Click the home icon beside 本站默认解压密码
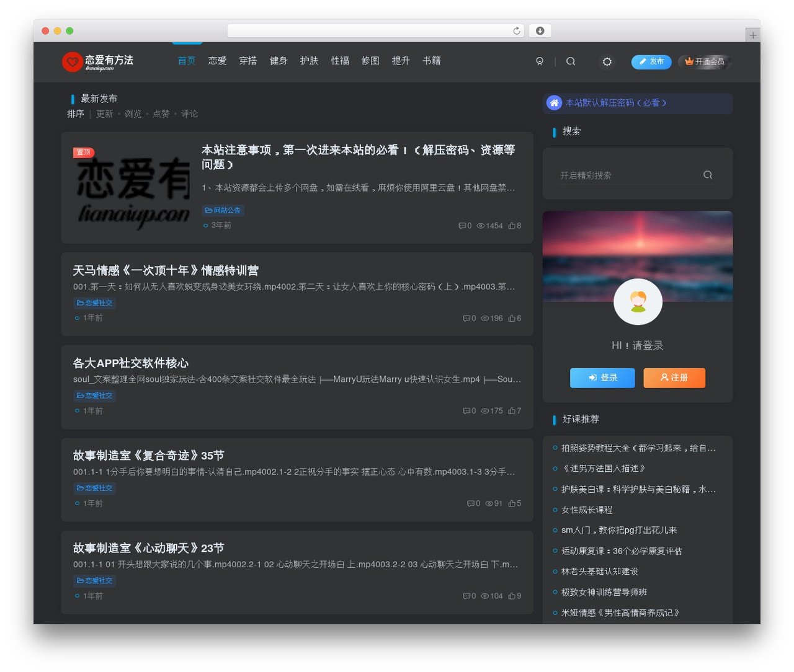The image size is (794, 672). tap(554, 103)
